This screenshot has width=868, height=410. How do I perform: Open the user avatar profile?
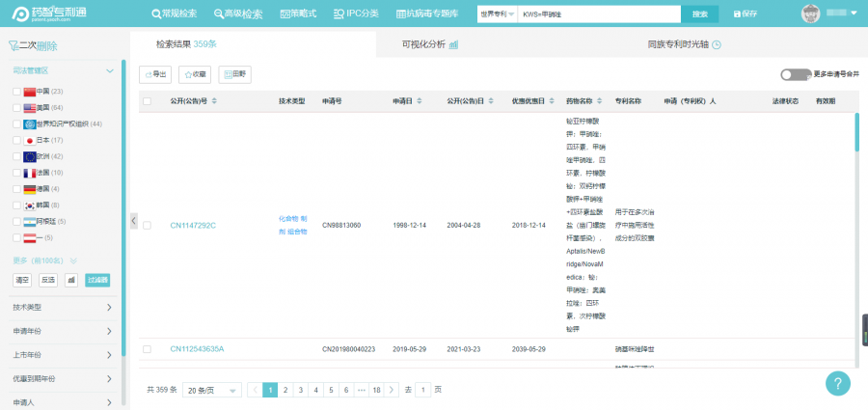(x=810, y=14)
